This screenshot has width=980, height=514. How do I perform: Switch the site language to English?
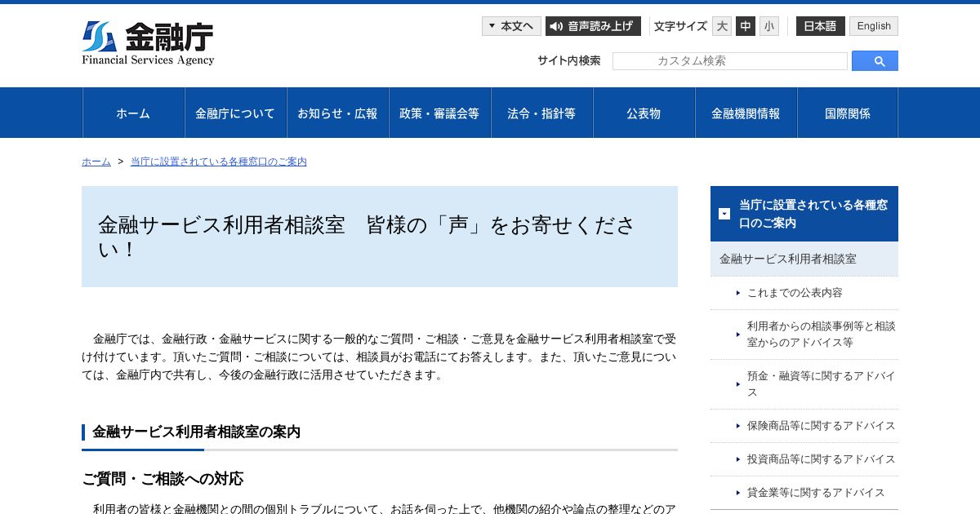click(874, 26)
